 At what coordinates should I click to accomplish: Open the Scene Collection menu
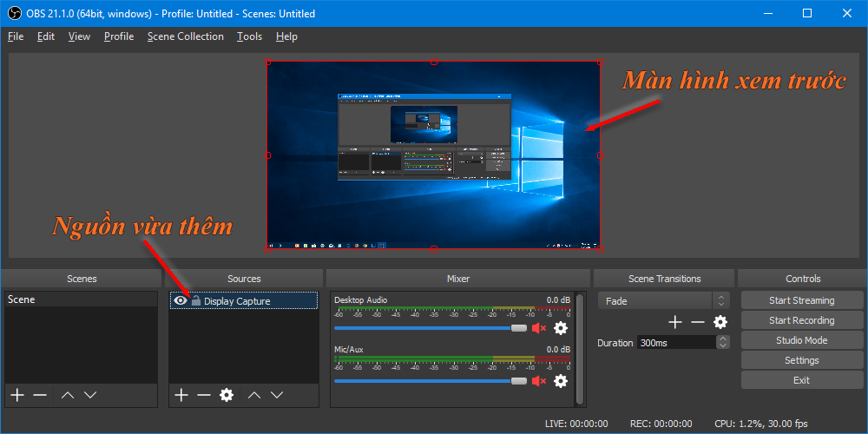(185, 36)
